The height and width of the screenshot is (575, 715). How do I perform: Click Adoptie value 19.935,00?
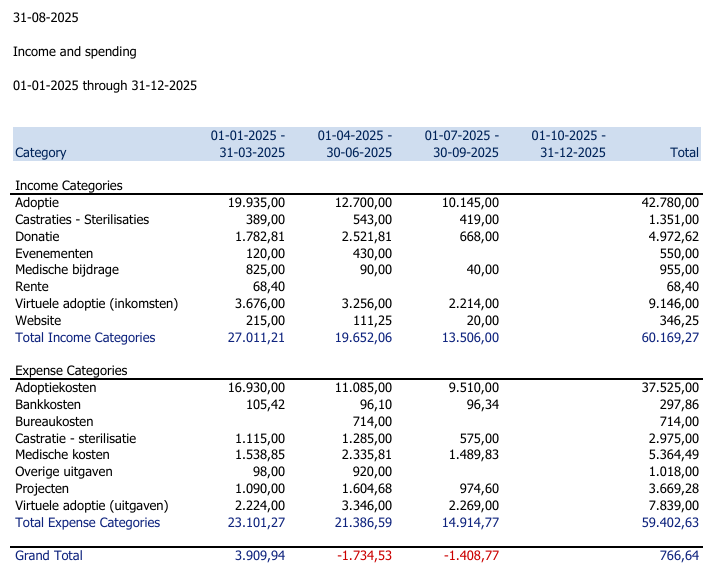point(256,202)
